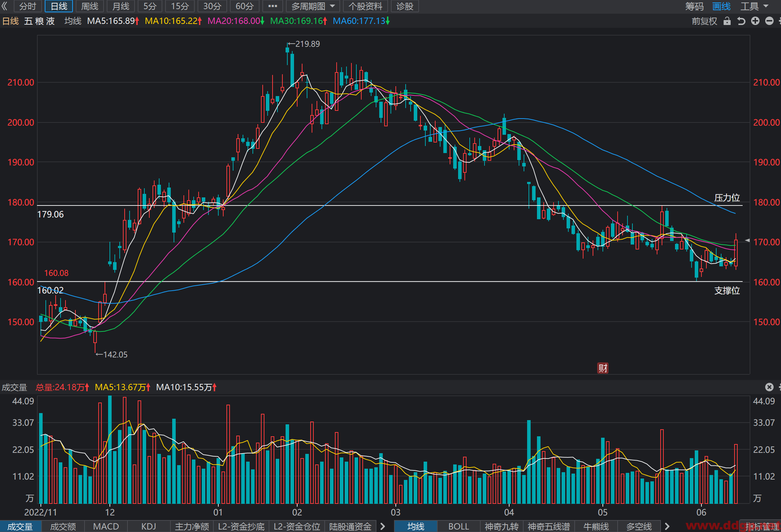Click the 压力位 resistance line
This screenshot has width=781, height=532.
tap(390, 205)
